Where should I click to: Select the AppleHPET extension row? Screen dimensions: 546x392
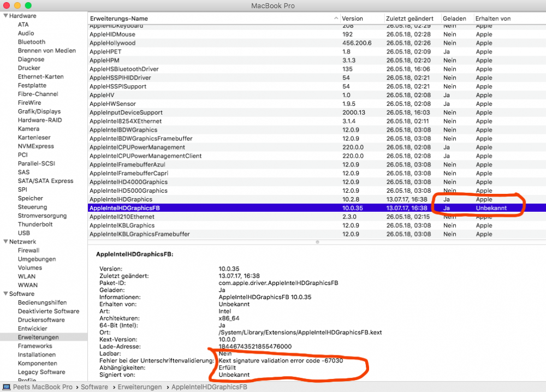coord(317,51)
